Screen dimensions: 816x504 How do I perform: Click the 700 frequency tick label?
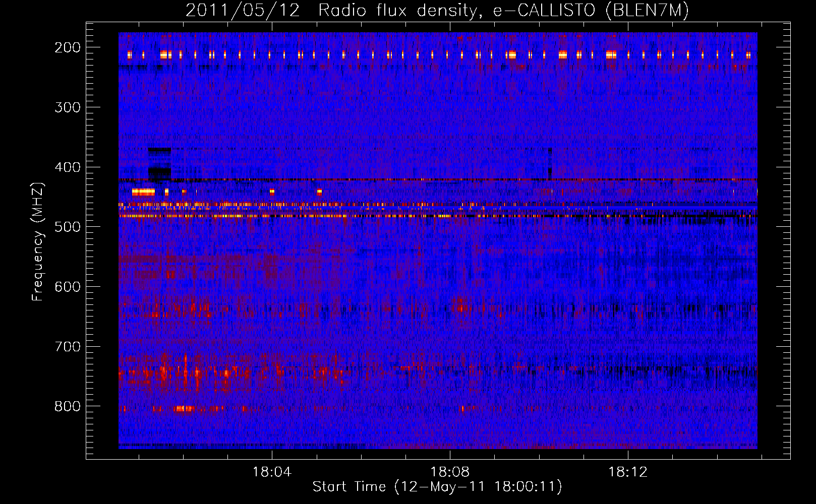(x=68, y=347)
